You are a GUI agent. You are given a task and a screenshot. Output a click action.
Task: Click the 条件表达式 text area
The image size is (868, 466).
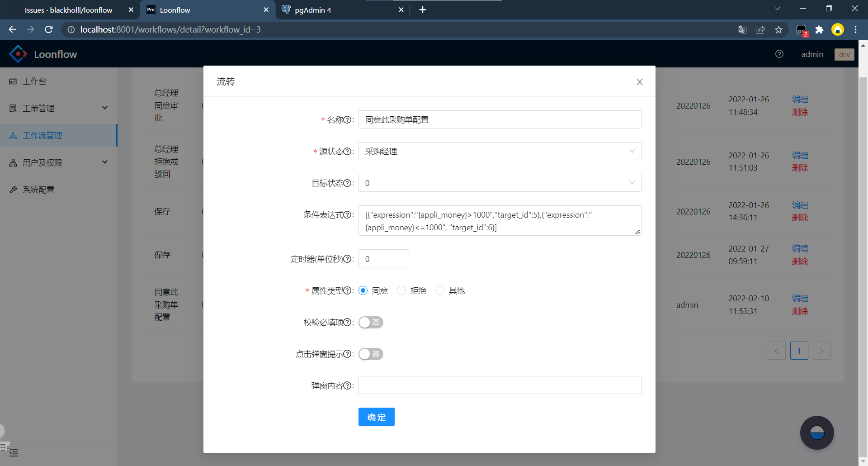[x=500, y=221]
